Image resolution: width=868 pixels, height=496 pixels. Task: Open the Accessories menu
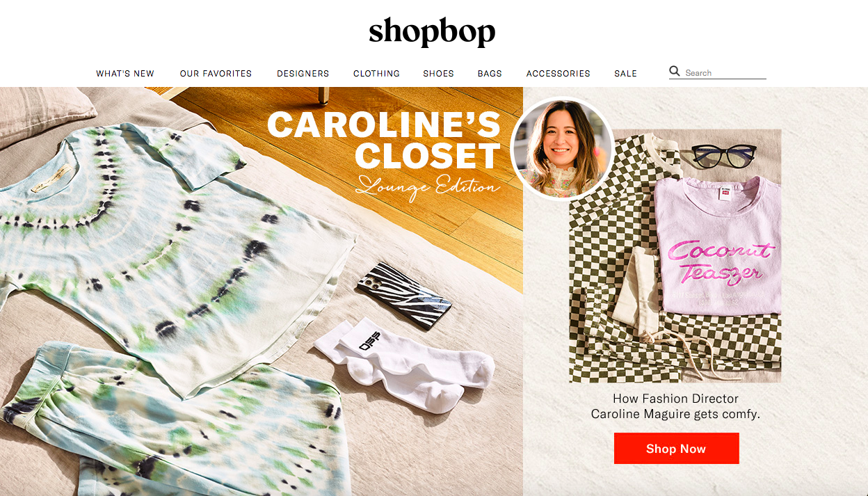click(x=558, y=73)
